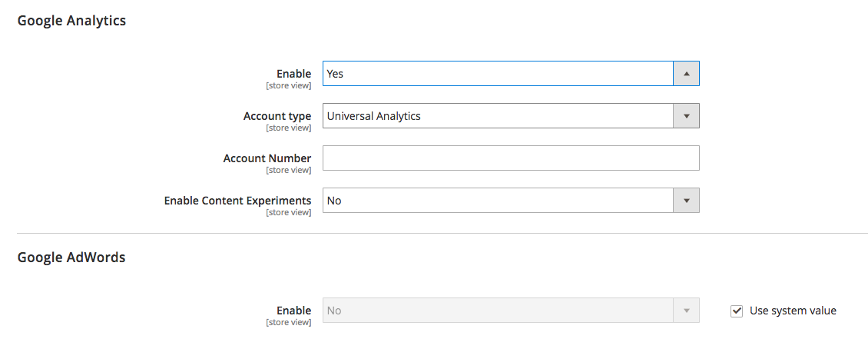This screenshot has height=349, width=868.
Task: Collapse the Google AdWords section heading
Action: 71,258
